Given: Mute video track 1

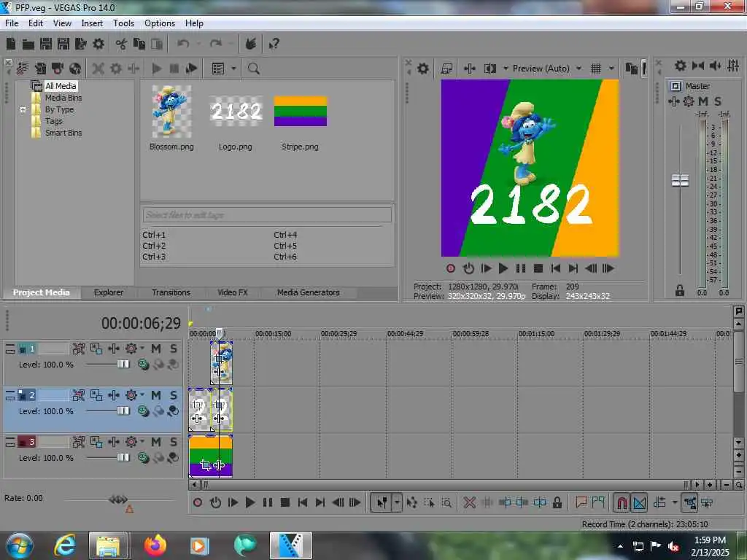Looking at the screenshot, I should point(156,349).
